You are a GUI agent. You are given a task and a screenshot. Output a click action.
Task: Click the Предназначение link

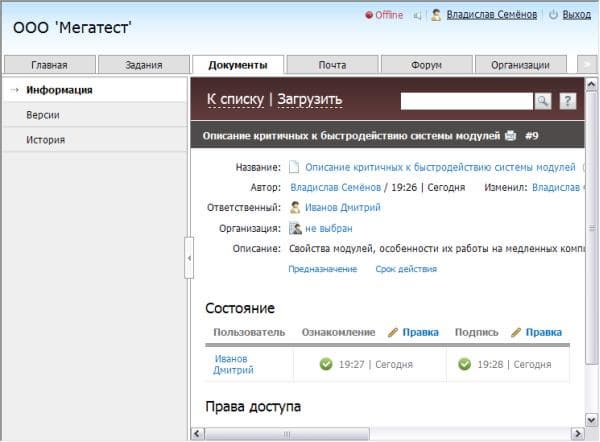(323, 269)
